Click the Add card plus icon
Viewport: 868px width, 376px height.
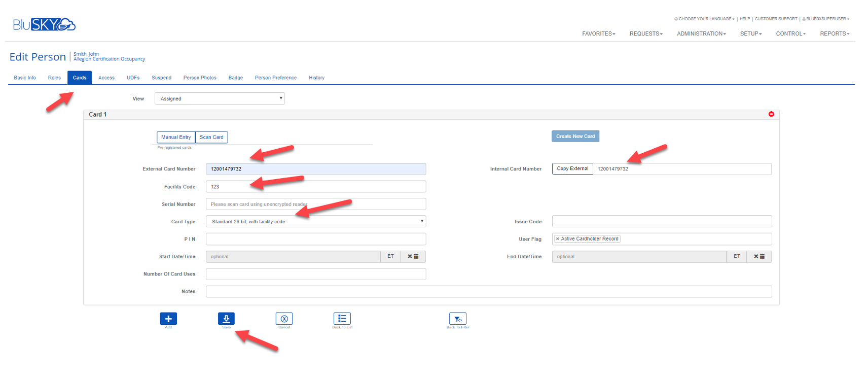pos(168,319)
